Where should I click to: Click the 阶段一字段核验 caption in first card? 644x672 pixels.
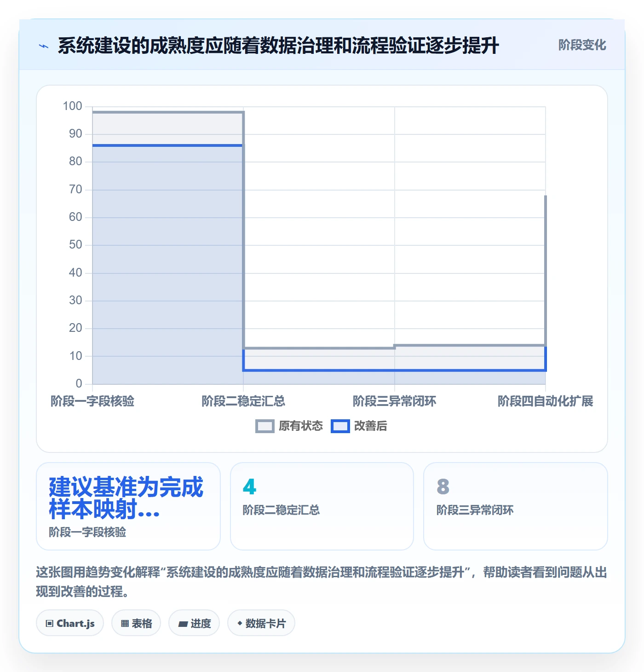[87, 533]
